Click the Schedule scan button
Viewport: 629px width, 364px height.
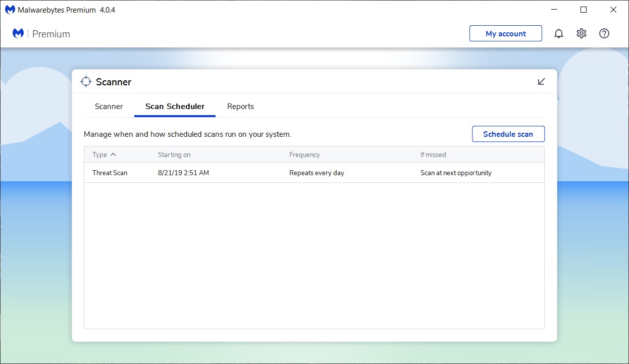pyautogui.click(x=508, y=134)
